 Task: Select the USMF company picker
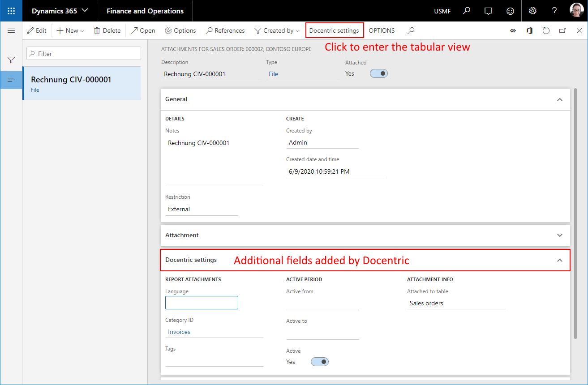442,11
